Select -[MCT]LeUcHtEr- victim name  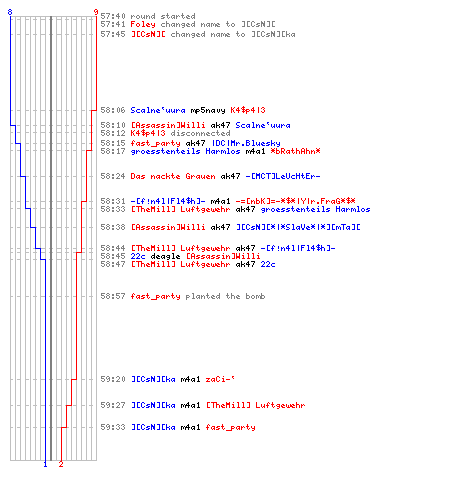click(x=283, y=176)
